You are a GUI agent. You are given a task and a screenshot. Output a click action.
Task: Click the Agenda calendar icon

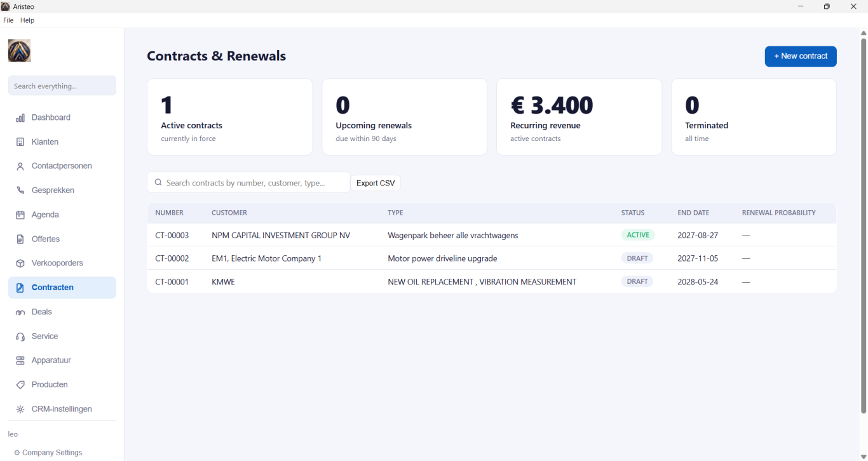(20, 215)
